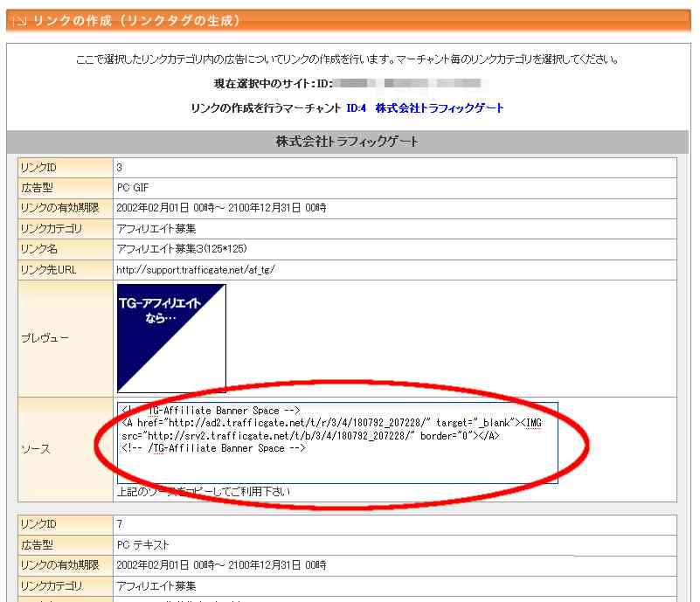700x602 pixels.
Task: Click the arrow icon in the orange header
Action: click(x=19, y=21)
